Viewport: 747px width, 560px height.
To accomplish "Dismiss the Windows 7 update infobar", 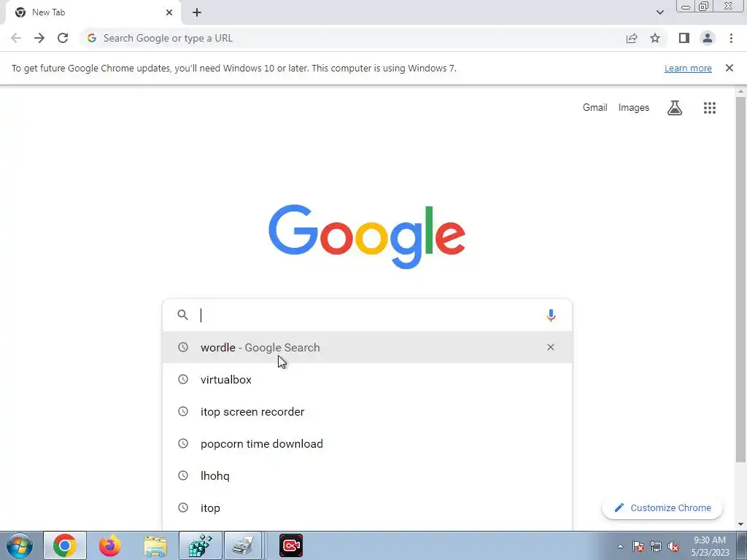I will click(729, 68).
